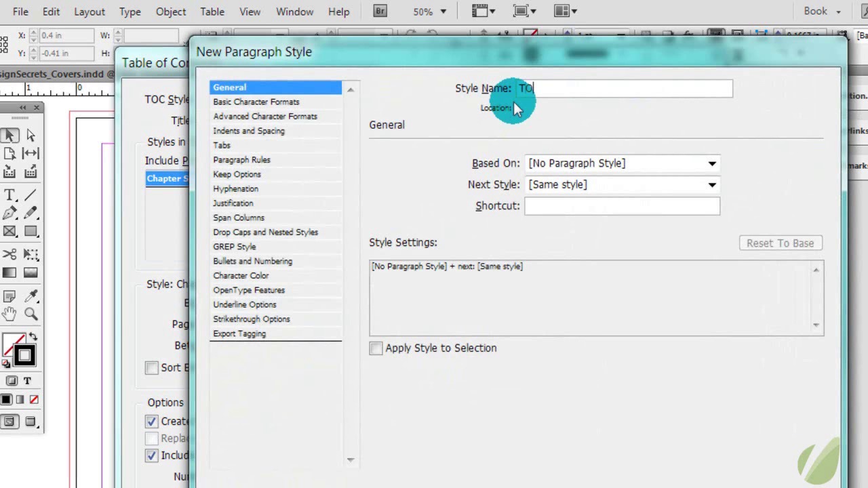Click formatting affects text T icon
This screenshot has height=488, width=868.
[x=27, y=381]
